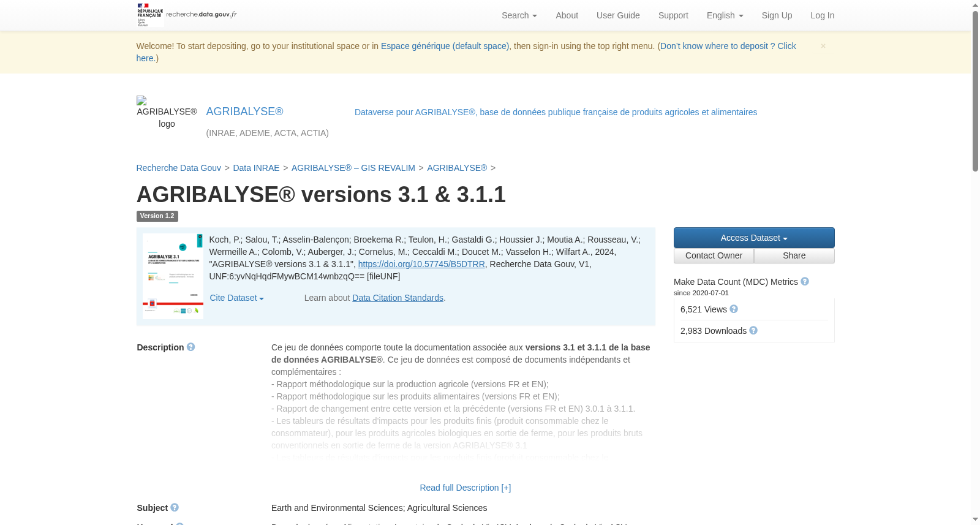This screenshot has height=525, width=980.
Task: Expand the Access Dataset dropdown
Action: point(754,238)
